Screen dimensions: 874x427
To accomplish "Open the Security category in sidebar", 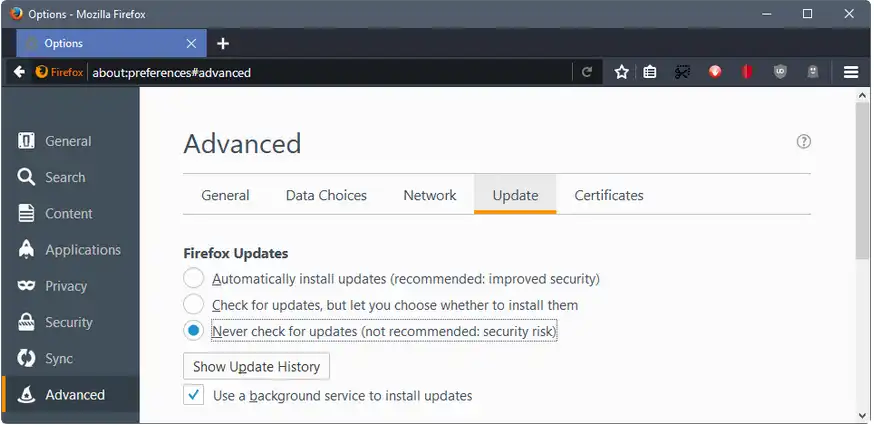I will coord(70,322).
